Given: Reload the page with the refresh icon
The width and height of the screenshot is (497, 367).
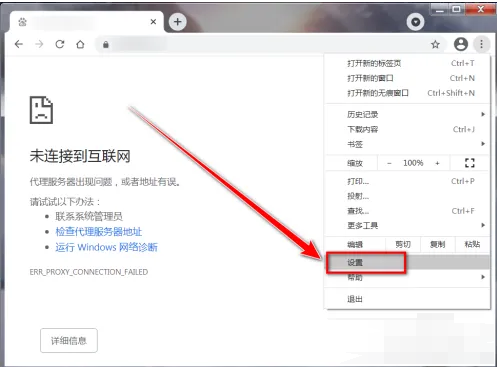Looking at the screenshot, I should 60,44.
